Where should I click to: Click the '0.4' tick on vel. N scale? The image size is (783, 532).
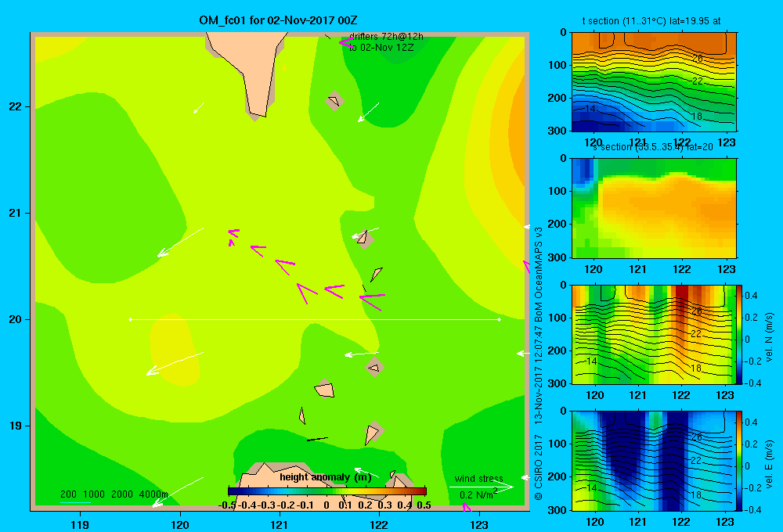[x=751, y=296]
